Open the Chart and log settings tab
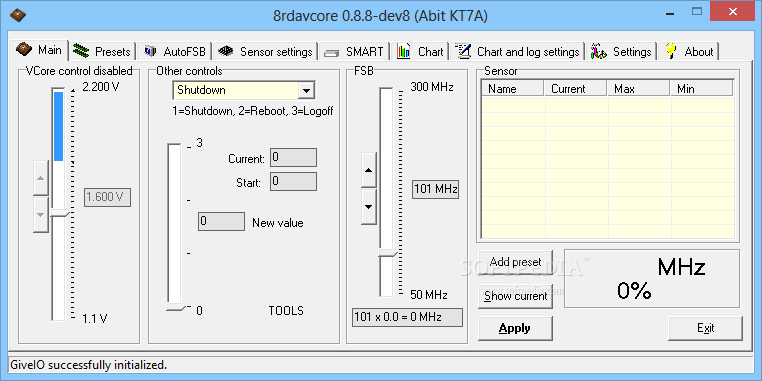Image resolution: width=762 pixels, height=381 pixels. point(518,51)
